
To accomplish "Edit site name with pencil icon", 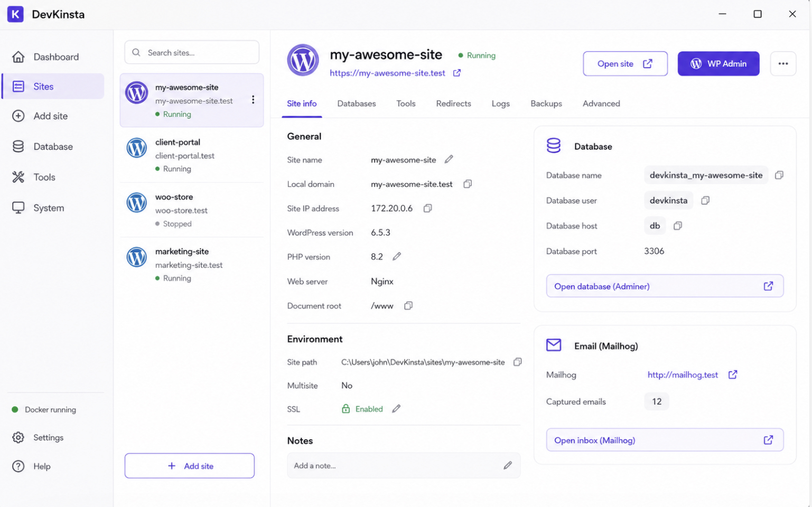I will tap(449, 159).
